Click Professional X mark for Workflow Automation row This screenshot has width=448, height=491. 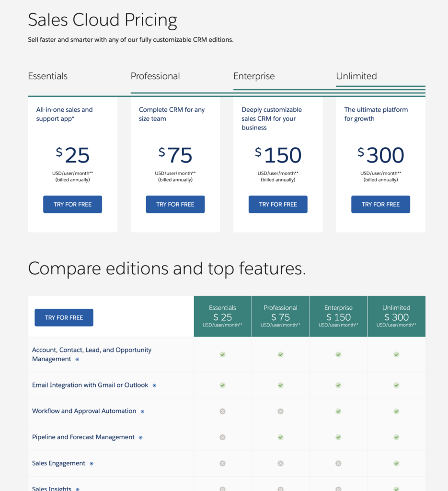click(x=281, y=411)
